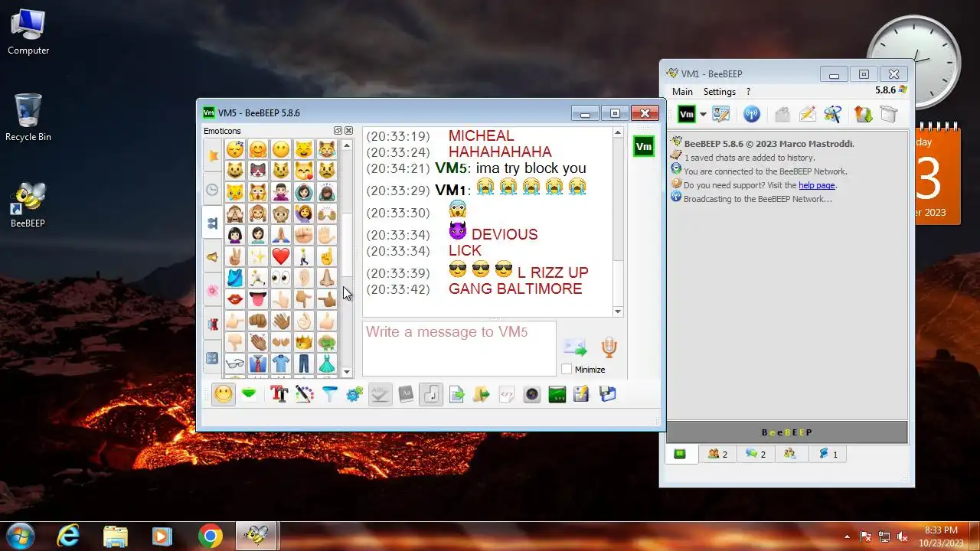The image size is (980, 551).
Task: Click the notepad with pencil icon
Action: [582, 394]
